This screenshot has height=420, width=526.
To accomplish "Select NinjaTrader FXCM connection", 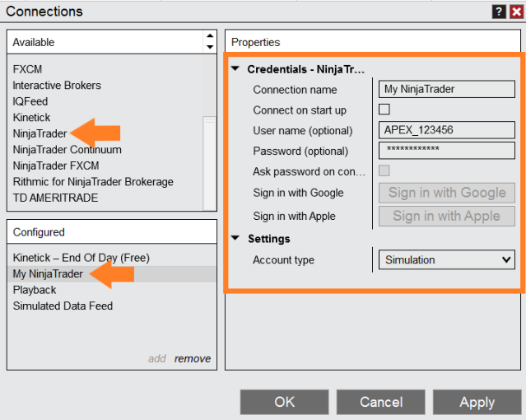I will [x=56, y=166].
